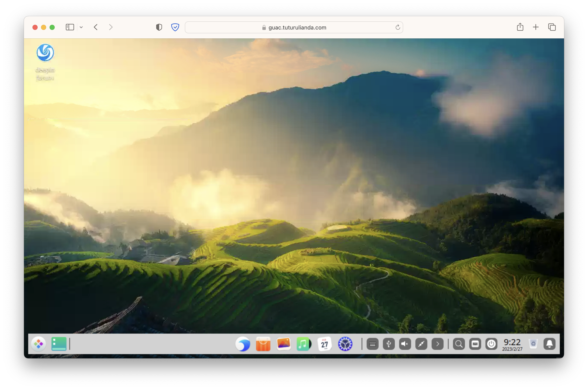Click the blue shield extension icon
The width and height of the screenshot is (588, 390).
click(x=175, y=27)
